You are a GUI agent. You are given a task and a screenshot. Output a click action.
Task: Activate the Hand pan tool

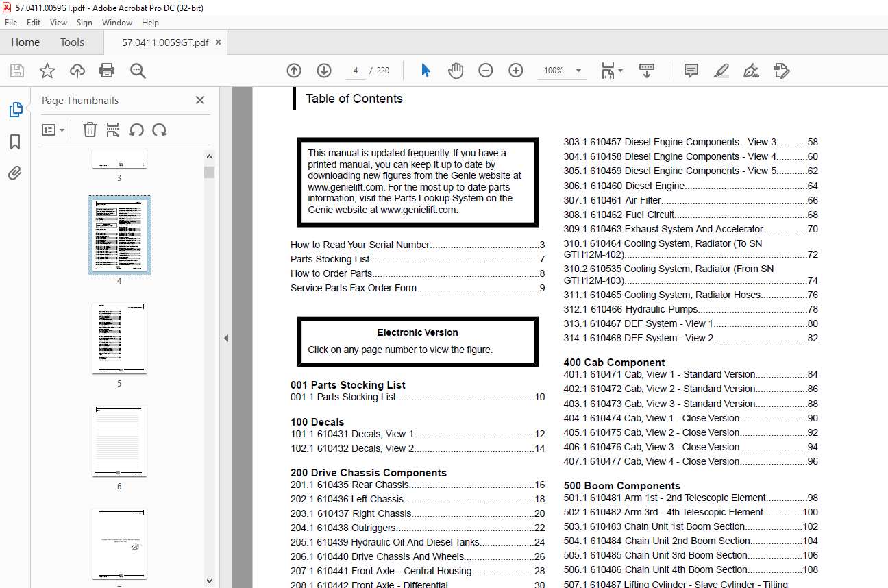point(456,71)
